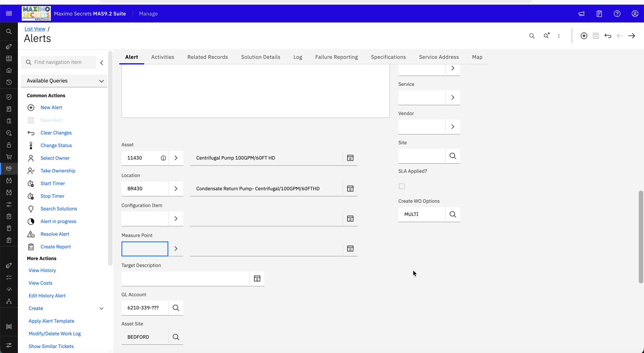
Task: Open Location field detail menu chevron
Action: pyautogui.click(x=176, y=189)
